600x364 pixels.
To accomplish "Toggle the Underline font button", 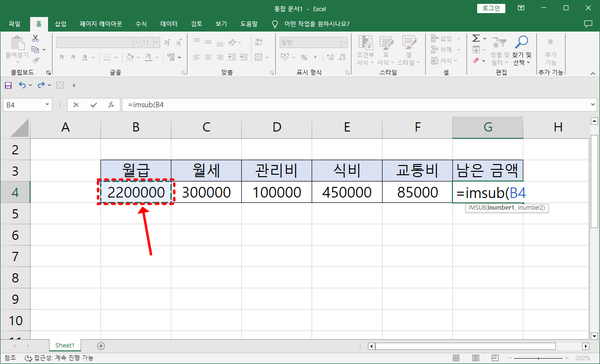I will point(84,57).
